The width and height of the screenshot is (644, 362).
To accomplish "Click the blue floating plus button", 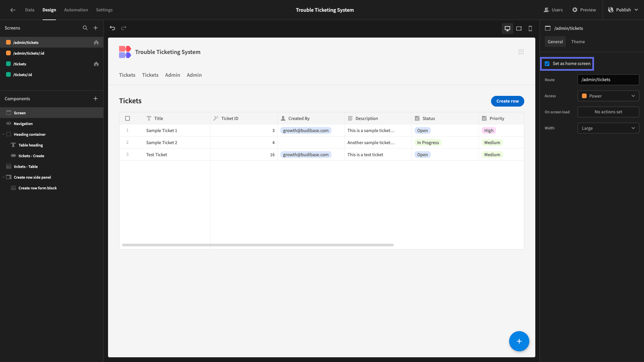I will pyautogui.click(x=519, y=341).
